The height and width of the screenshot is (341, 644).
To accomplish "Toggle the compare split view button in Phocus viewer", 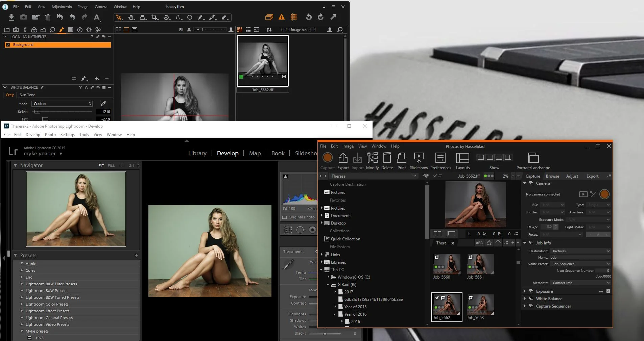I will [x=437, y=233].
